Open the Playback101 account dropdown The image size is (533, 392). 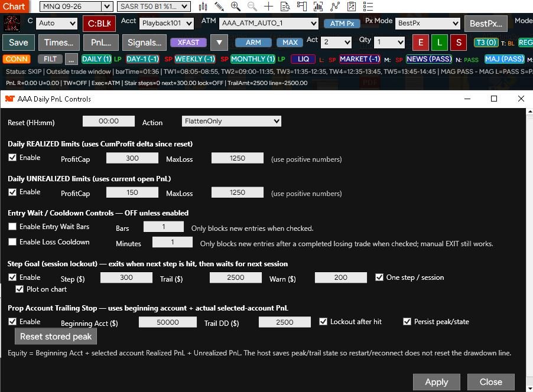(x=167, y=23)
